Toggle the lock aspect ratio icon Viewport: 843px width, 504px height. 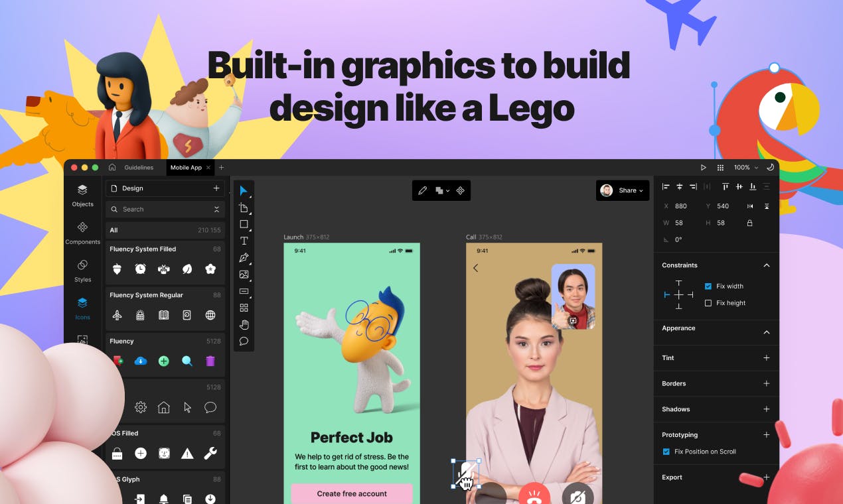click(750, 223)
